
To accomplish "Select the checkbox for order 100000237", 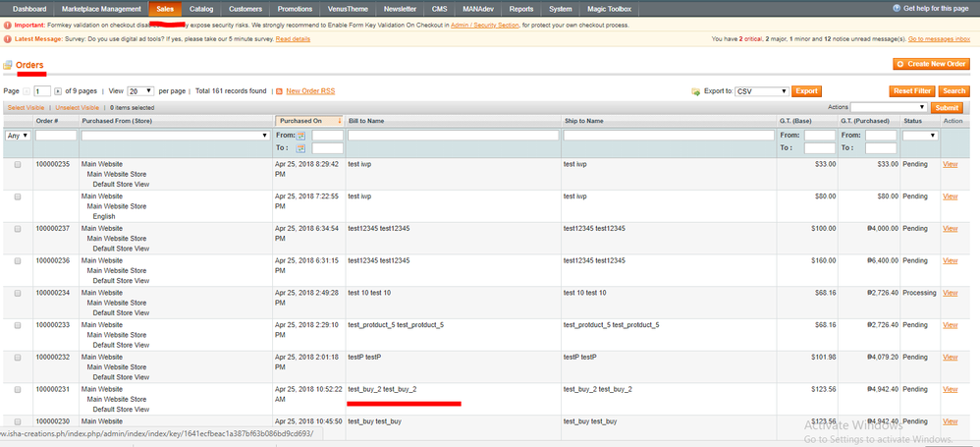I will 17,228.
